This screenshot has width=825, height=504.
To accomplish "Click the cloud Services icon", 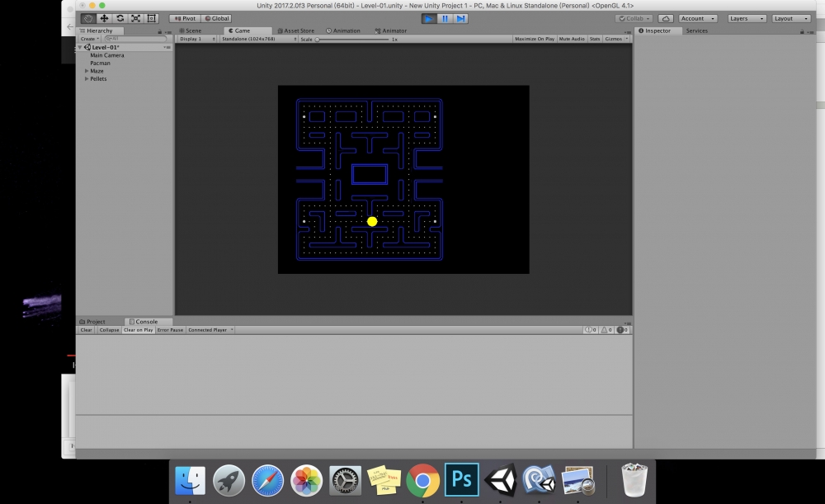I will tap(666, 18).
